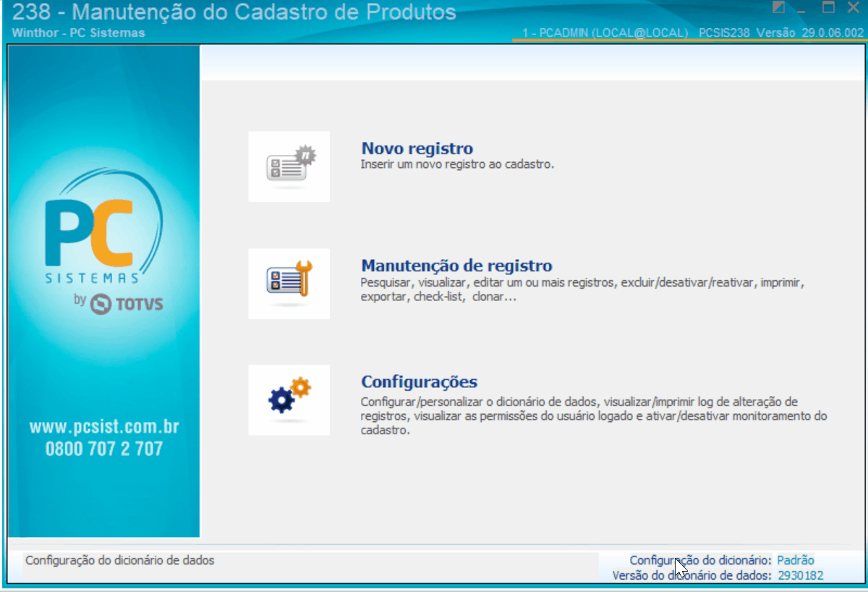Click the www.pcsist.com.br website text
Screen dimensions: 868x592
click(104, 427)
